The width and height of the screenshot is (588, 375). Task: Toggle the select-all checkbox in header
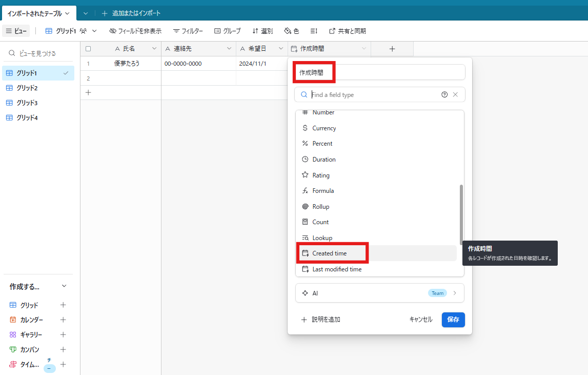(88, 49)
